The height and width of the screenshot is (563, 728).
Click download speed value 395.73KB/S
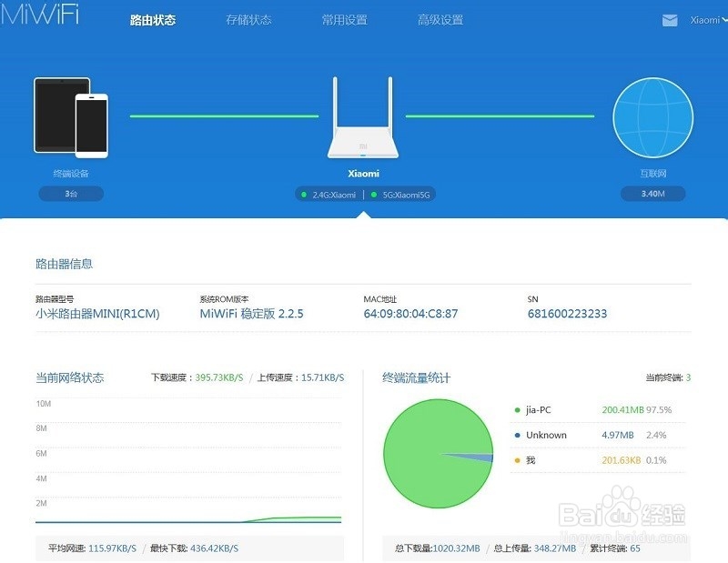pyautogui.click(x=219, y=377)
